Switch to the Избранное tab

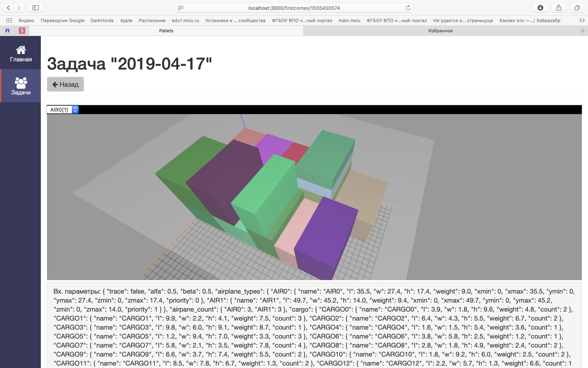click(440, 31)
